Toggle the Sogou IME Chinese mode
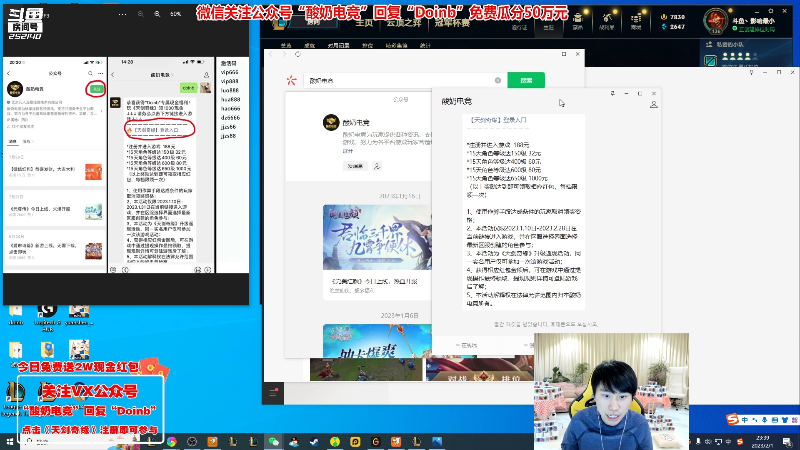Viewport: 800px width, 450px height. (x=745, y=420)
